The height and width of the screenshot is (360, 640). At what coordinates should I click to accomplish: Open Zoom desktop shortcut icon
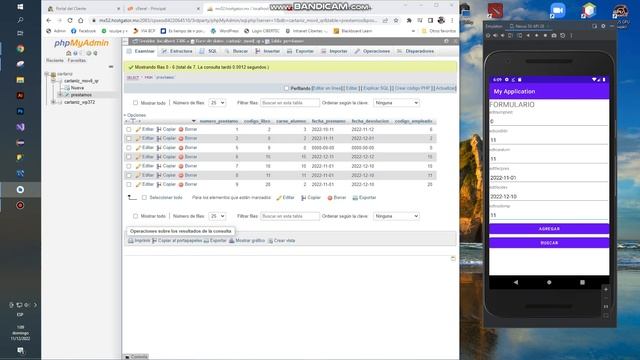pos(557,10)
